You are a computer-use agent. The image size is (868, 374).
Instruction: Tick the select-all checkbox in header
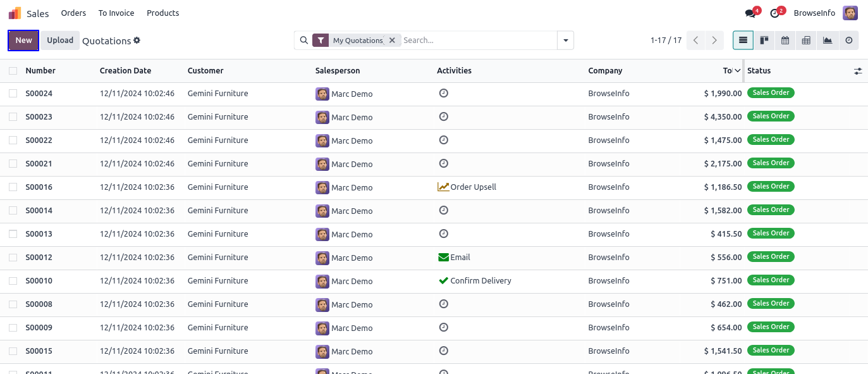[x=13, y=71]
